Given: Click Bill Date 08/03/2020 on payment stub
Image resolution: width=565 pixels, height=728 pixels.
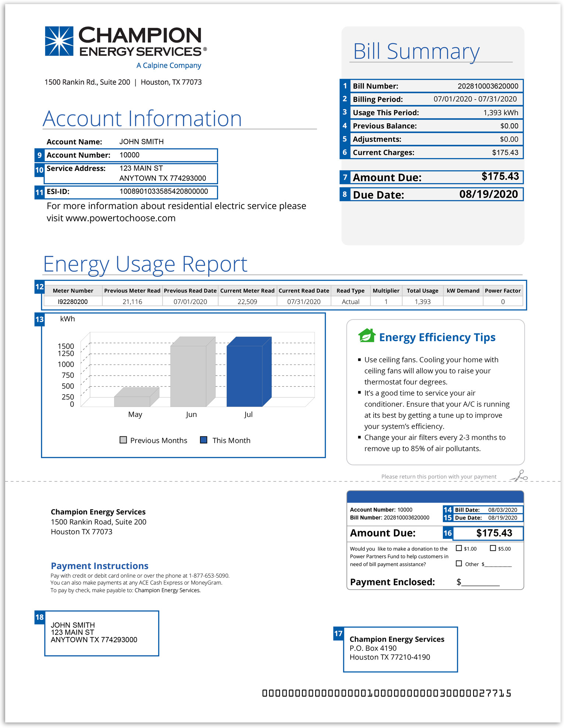Looking at the screenshot, I should pyautogui.click(x=503, y=510).
